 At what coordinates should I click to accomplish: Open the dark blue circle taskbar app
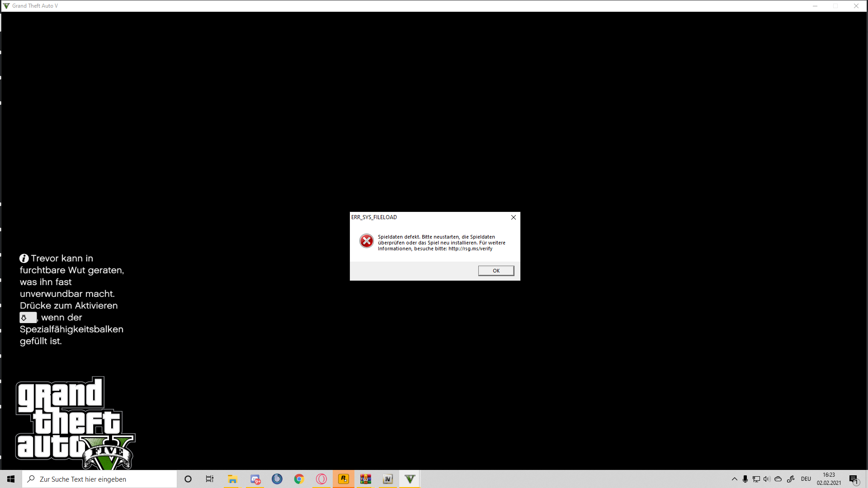(277, 479)
